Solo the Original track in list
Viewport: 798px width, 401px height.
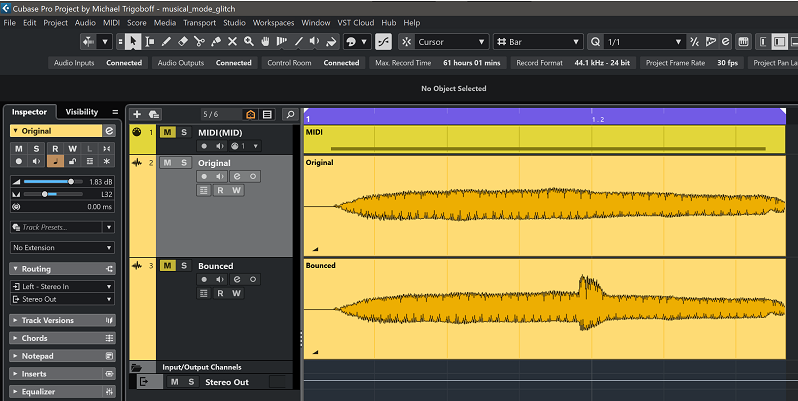tap(184, 162)
